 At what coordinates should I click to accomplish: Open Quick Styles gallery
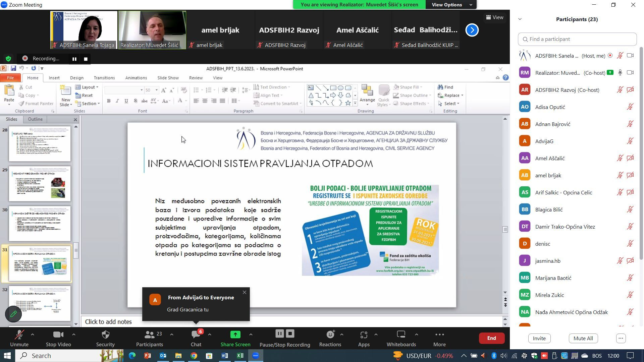pyautogui.click(x=384, y=96)
